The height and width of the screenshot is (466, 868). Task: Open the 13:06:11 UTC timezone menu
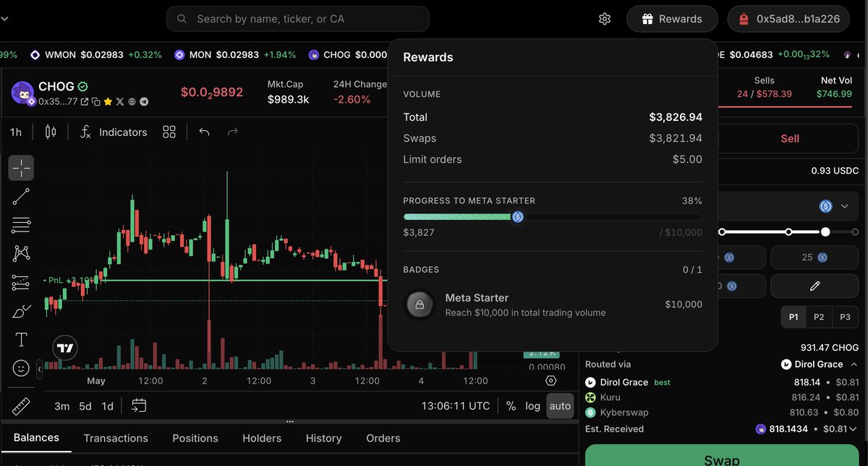456,406
